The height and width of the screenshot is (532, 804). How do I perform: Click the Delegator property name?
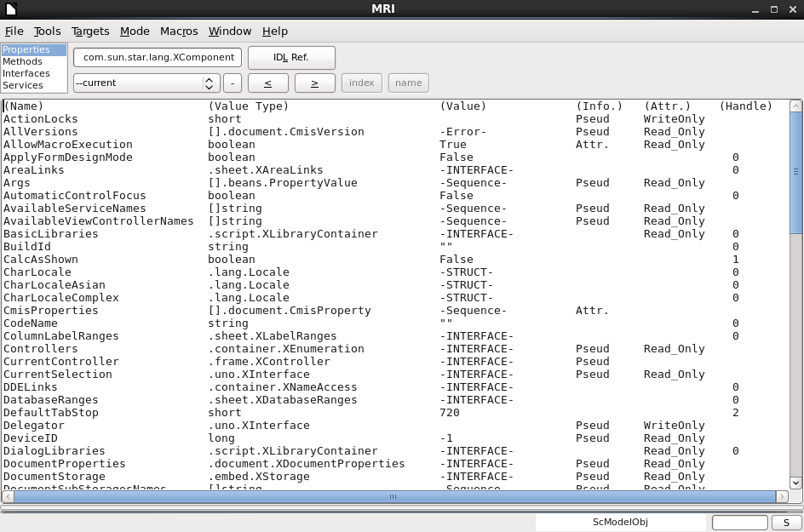(34, 426)
